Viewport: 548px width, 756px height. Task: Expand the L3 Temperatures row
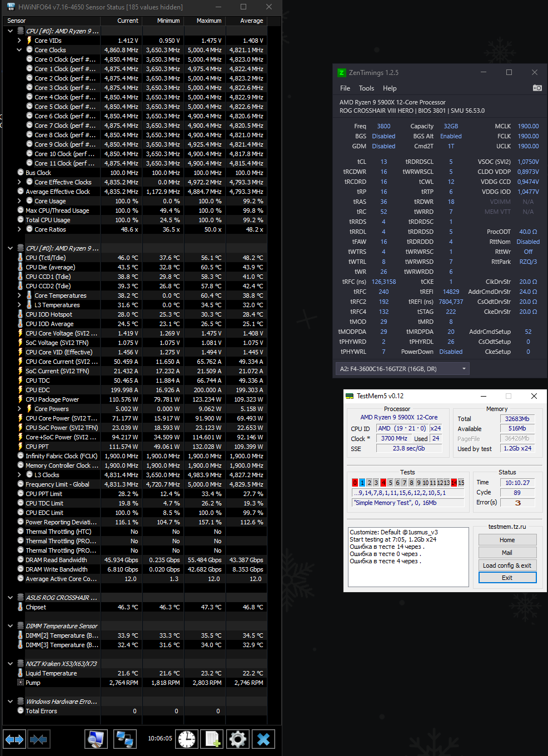19,305
